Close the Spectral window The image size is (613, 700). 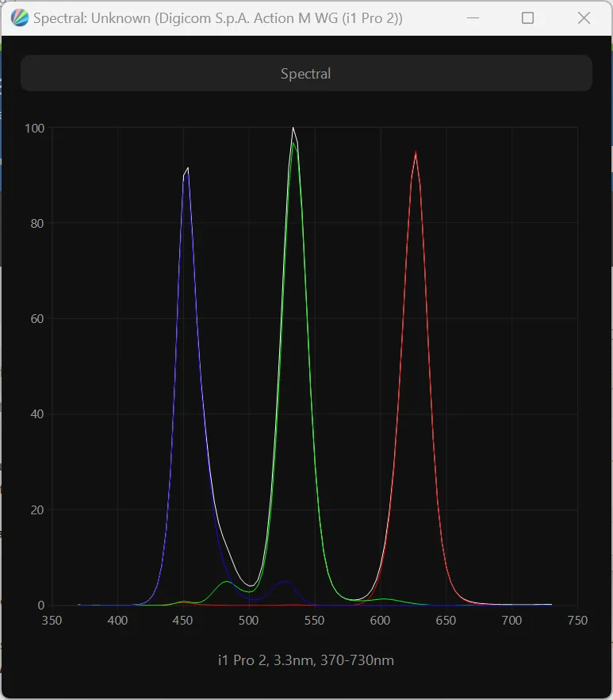pyautogui.click(x=584, y=18)
